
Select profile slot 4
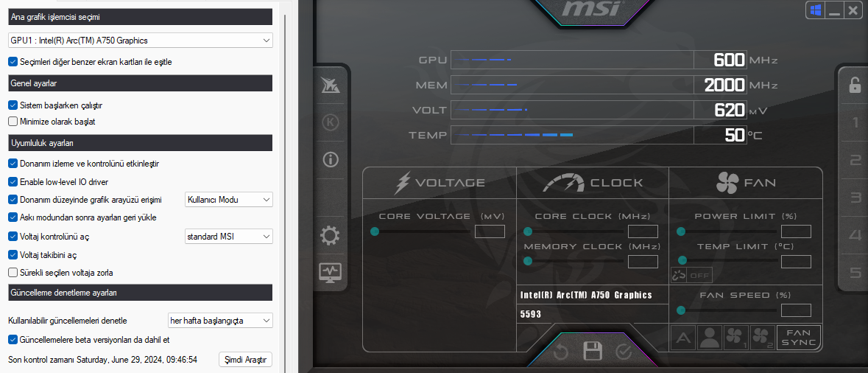[855, 235]
